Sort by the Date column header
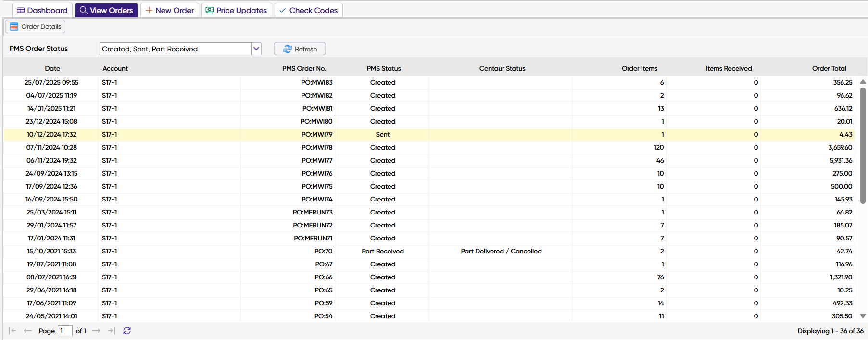 52,68
